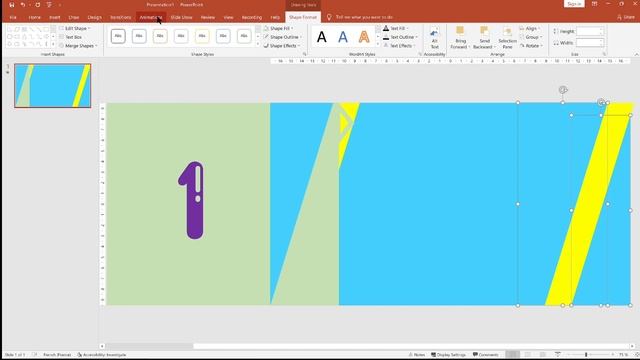
Task: Open the Help tab
Action: [275, 18]
